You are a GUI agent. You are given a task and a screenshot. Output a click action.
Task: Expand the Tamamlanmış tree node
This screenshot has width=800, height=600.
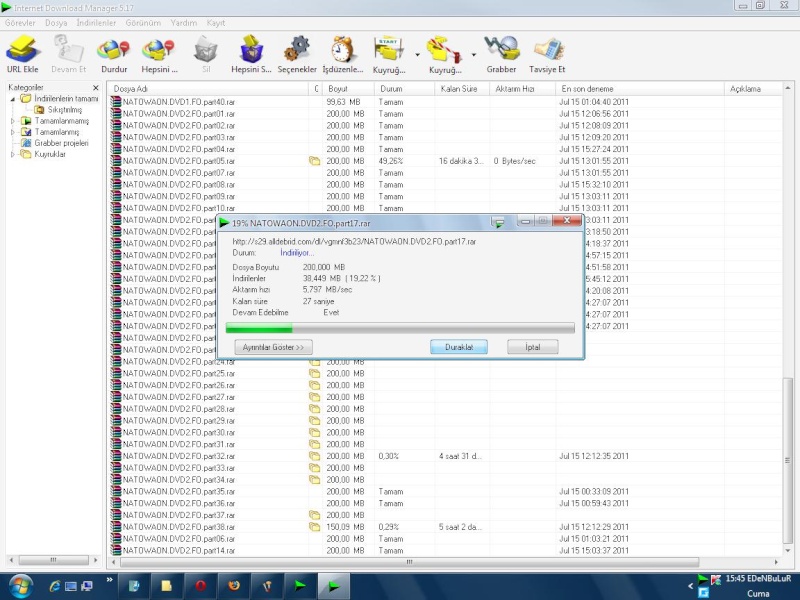pos(13,132)
